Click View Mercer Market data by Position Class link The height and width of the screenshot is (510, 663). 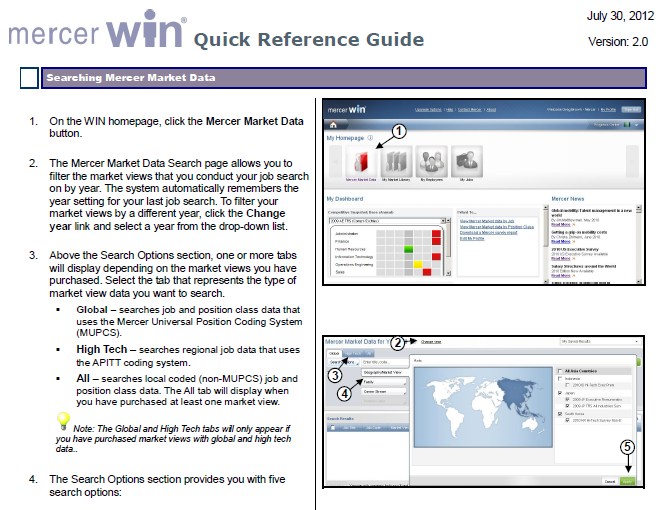tap(497, 227)
